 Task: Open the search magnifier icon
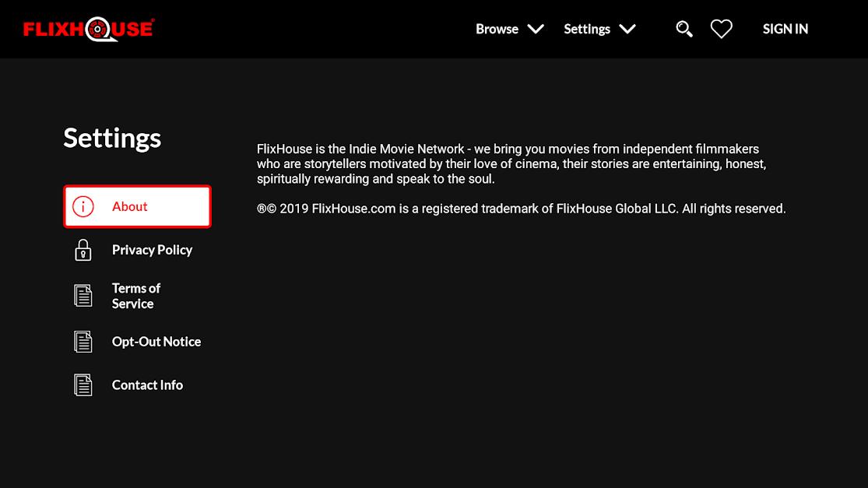[684, 29]
